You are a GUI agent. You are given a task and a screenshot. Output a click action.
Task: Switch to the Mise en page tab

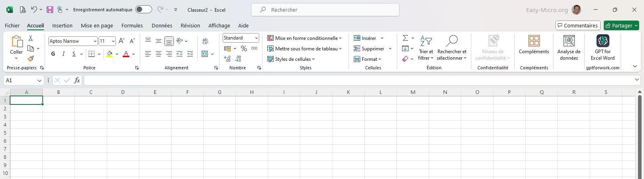97,25
